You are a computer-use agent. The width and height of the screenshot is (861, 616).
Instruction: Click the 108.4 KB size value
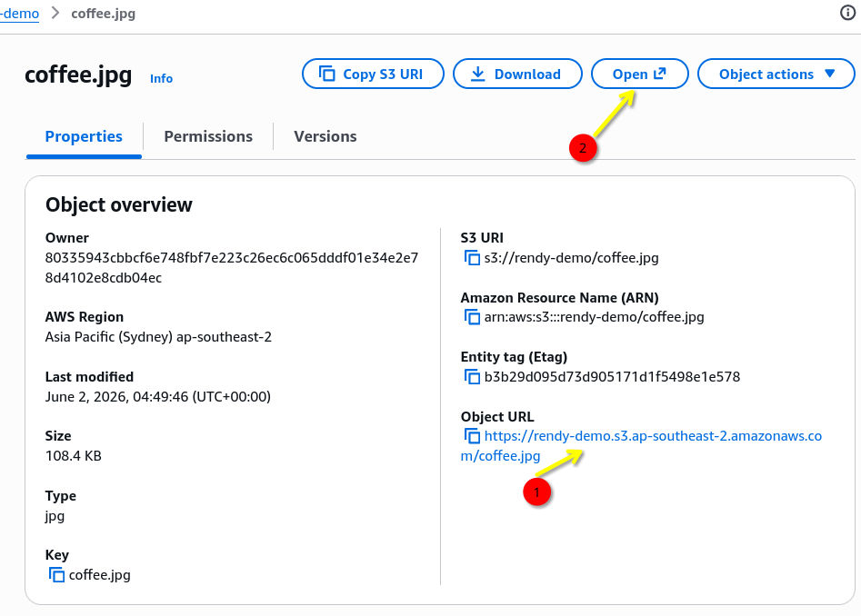click(x=73, y=456)
